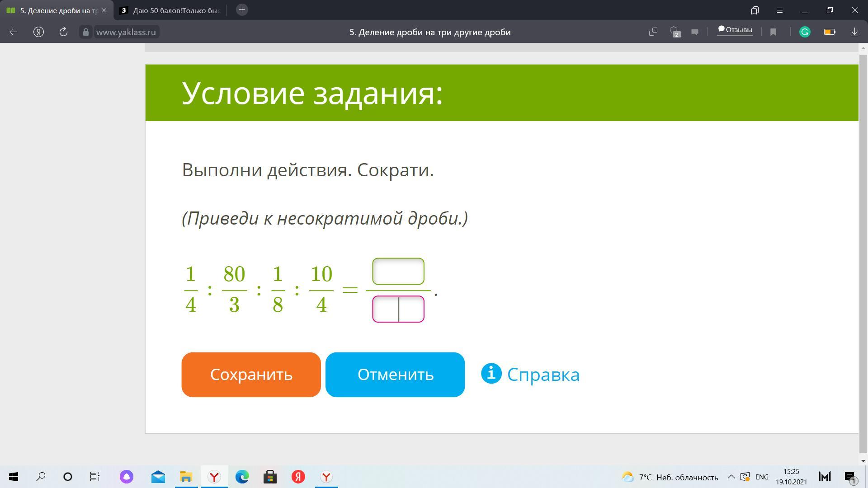Click the chat bubble icon in the toolbar
The width and height of the screenshot is (868, 488).
(x=695, y=32)
